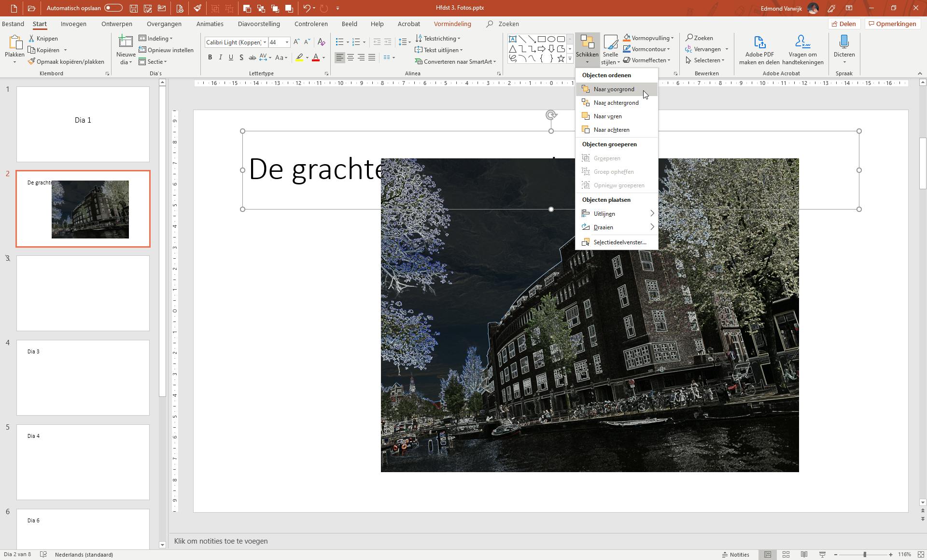The height and width of the screenshot is (560, 927).
Task: Switch to slide sorter view icon
Action: tap(786, 554)
